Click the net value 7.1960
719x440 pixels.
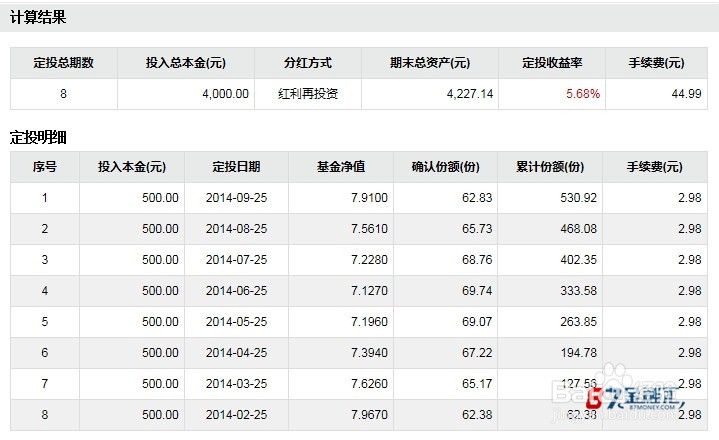(370, 322)
